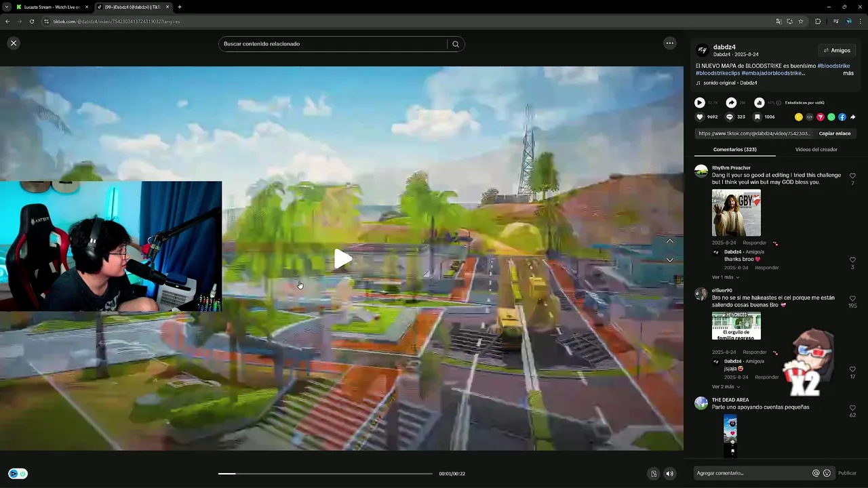Open elfluer90's comment image
Screen dimensions: 868x488
tap(736, 326)
